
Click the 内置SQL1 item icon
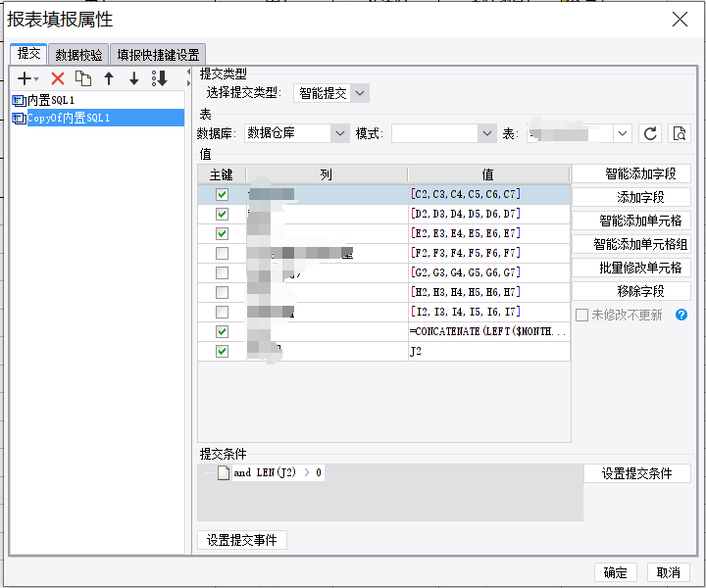coord(19,100)
